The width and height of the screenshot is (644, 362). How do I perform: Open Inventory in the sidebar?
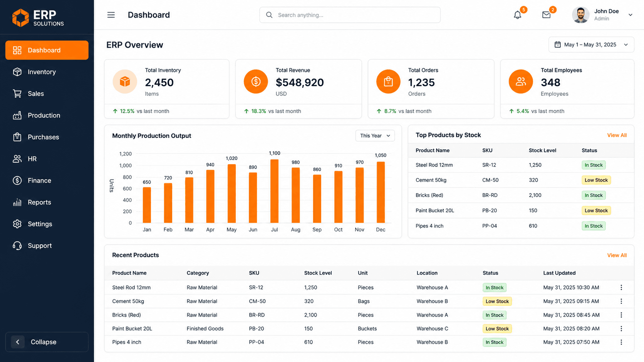(47, 72)
